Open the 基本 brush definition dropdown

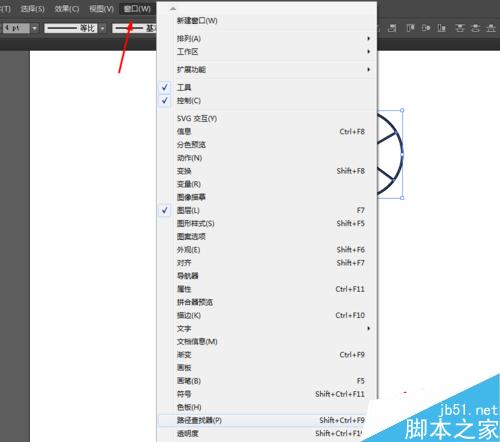click(x=134, y=28)
